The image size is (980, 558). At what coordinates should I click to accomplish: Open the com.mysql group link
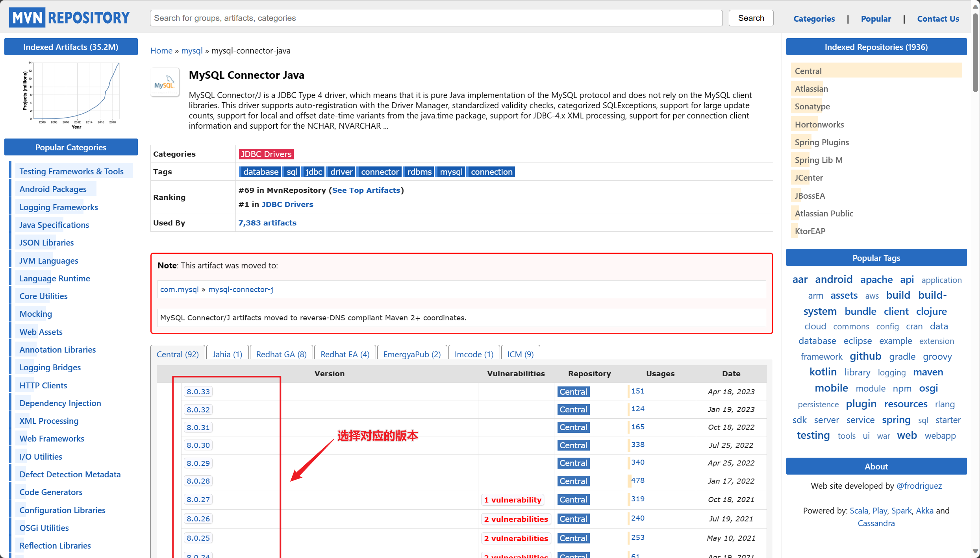coord(179,289)
